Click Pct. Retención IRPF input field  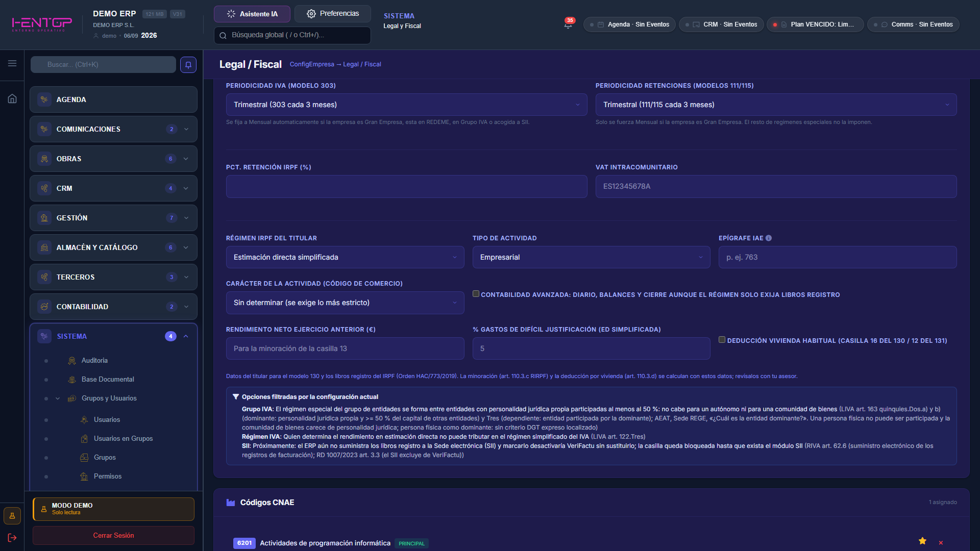(406, 186)
